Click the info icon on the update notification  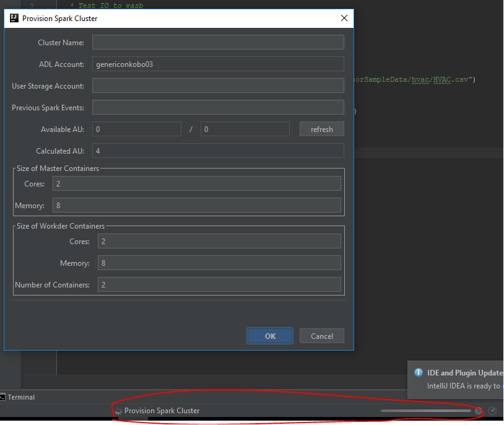(418, 372)
